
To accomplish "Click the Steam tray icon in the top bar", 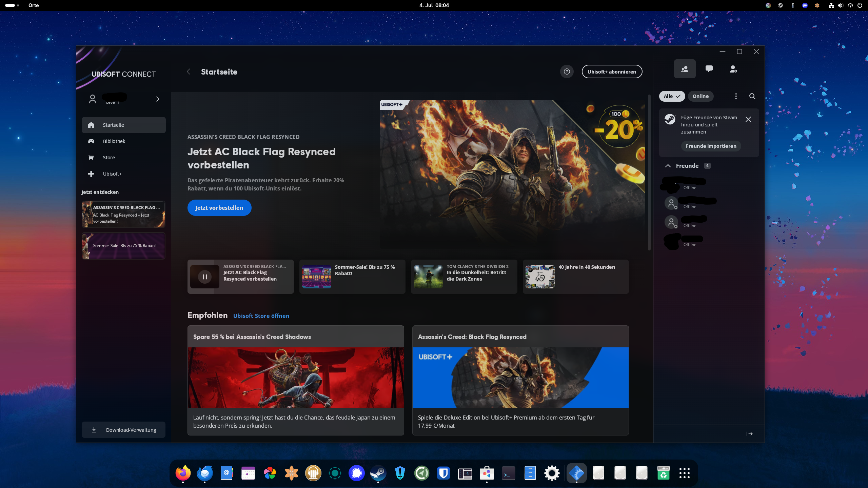I will point(781,5).
